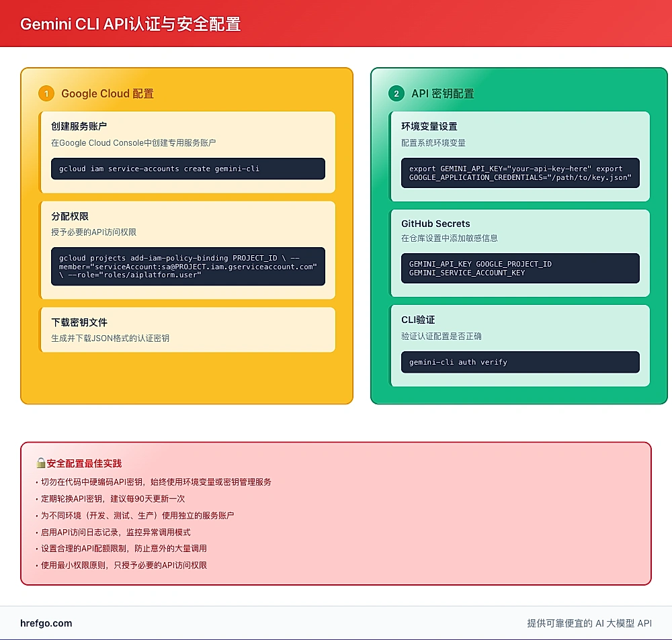This screenshot has height=640, width=672.
Task: Click the 创建服务账户 card title
Action: coord(79,126)
